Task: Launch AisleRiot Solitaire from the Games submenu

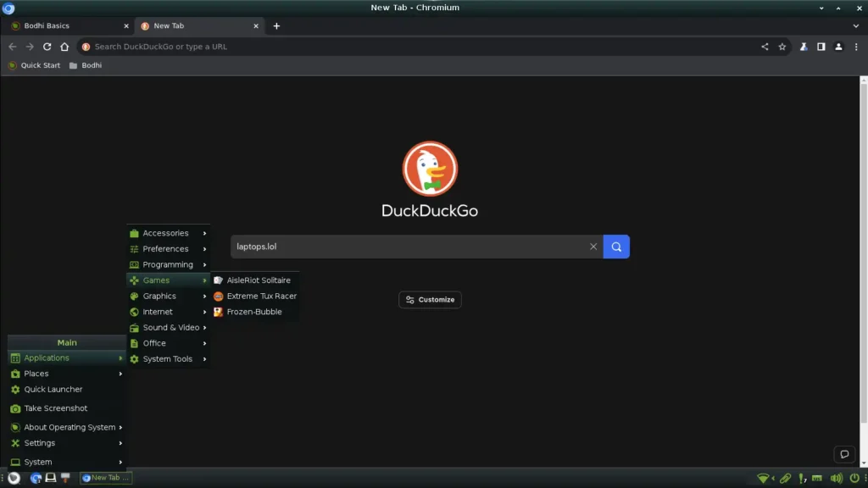Action: click(257, 280)
